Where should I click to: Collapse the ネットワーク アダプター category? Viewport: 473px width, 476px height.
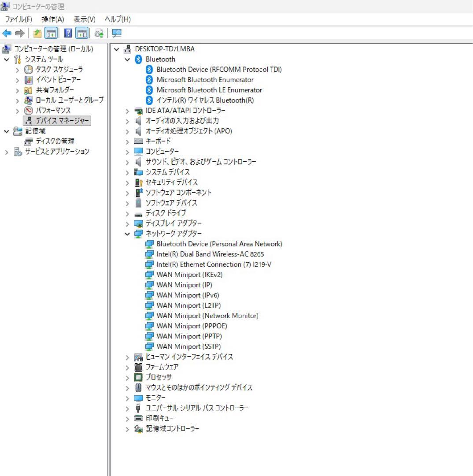pyautogui.click(x=127, y=234)
